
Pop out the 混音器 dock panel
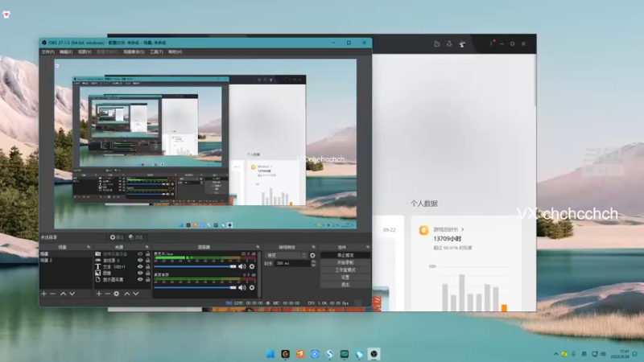[x=258, y=247]
